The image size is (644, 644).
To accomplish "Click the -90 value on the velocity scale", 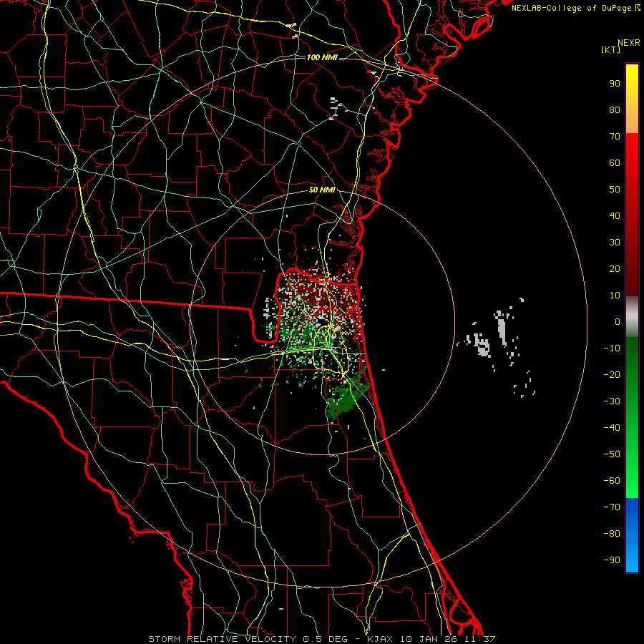I will 612,560.
